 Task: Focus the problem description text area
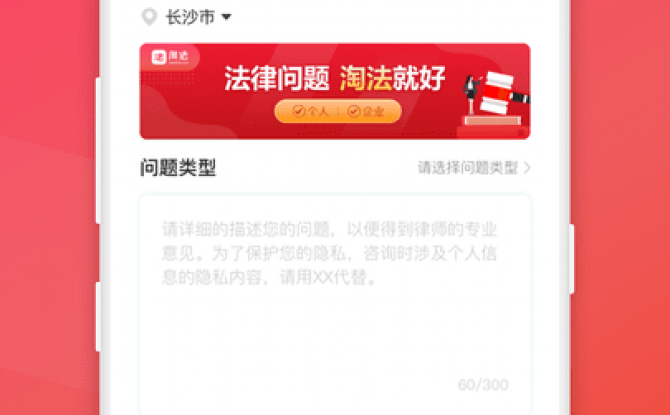(335, 306)
